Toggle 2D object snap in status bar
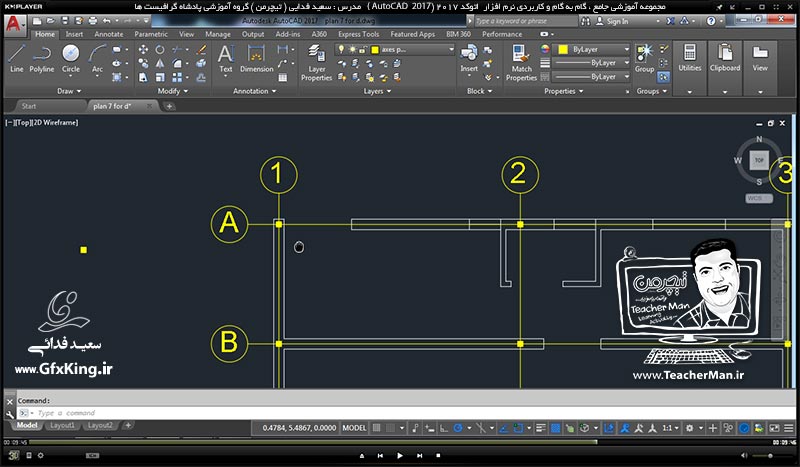800x467 pixels. (518, 428)
